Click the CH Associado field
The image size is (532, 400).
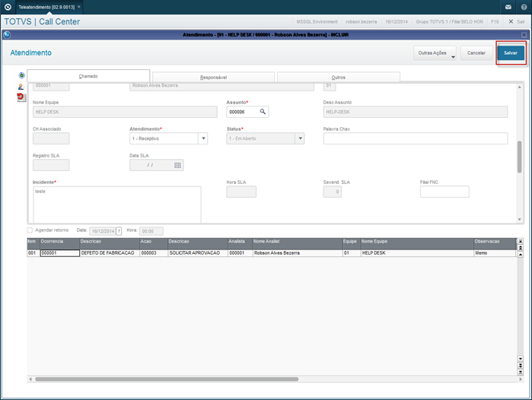coord(51,138)
